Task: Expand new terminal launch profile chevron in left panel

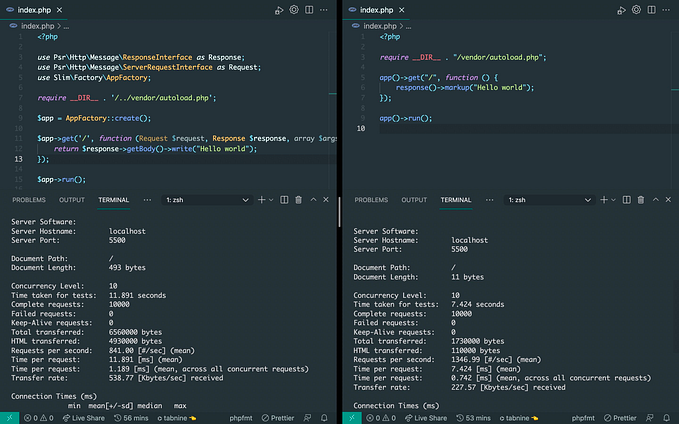Action: (x=271, y=200)
